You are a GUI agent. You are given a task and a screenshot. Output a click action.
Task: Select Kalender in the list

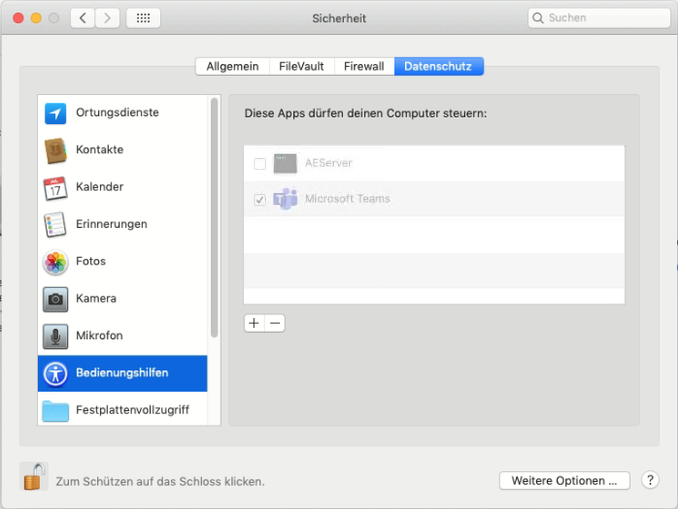click(x=123, y=188)
